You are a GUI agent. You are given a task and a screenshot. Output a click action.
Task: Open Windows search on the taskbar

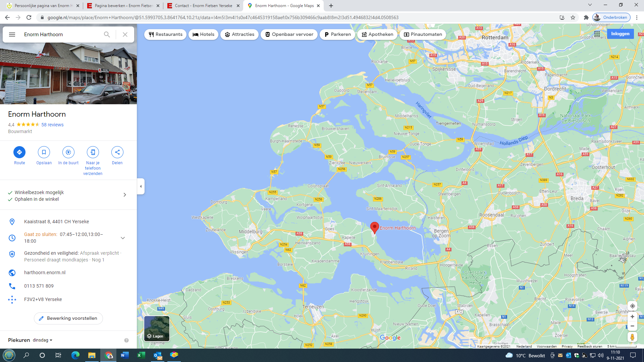pyautogui.click(x=26, y=355)
